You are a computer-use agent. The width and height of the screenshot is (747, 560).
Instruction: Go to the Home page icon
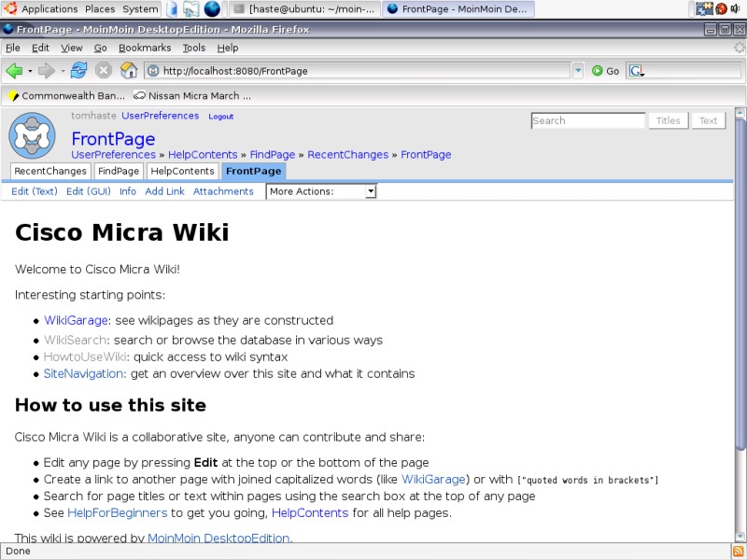[x=129, y=71]
